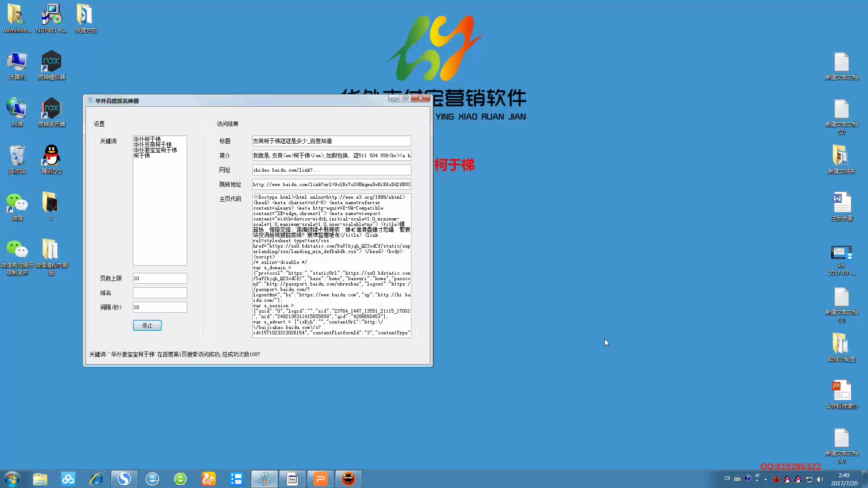Open the green 360 browser icon
Image resolution: width=868 pixels, height=488 pixels.
pyautogui.click(x=180, y=479)
